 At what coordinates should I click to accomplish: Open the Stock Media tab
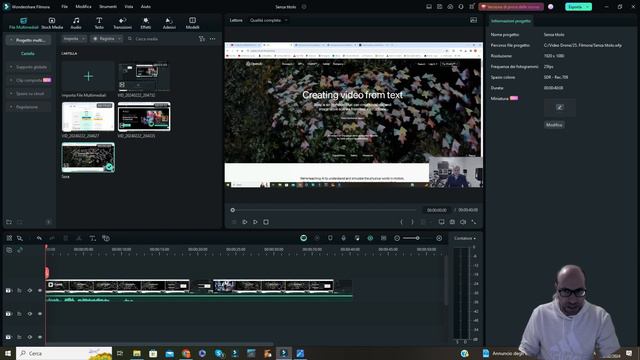click(x=52, y=23)
